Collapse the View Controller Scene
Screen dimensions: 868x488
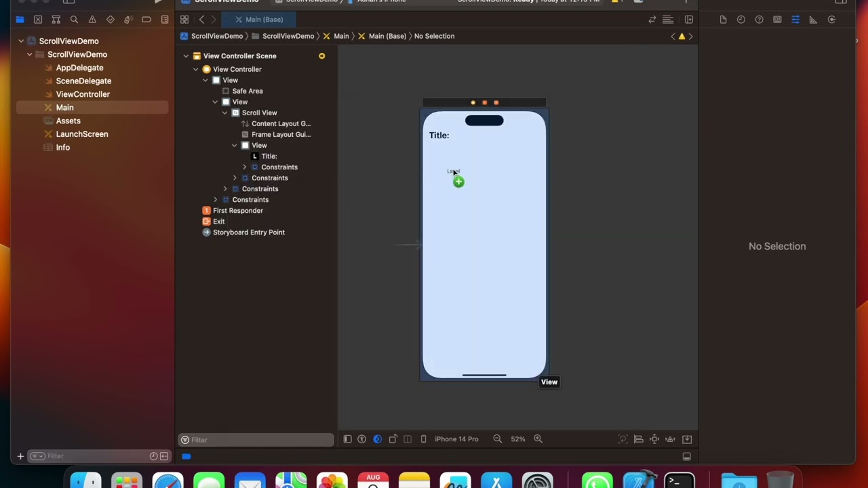tap(186, 56)
